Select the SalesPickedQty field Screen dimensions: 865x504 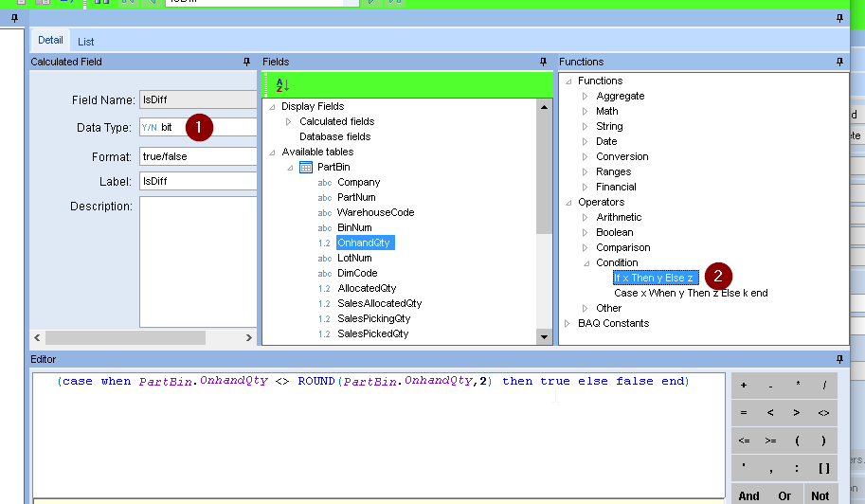373,334
